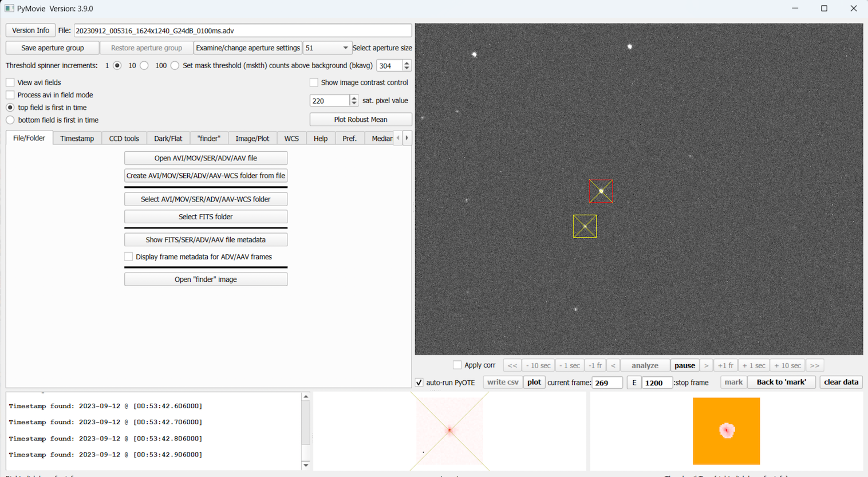Click the Plot Robust Mean button

tap(360, 120)
